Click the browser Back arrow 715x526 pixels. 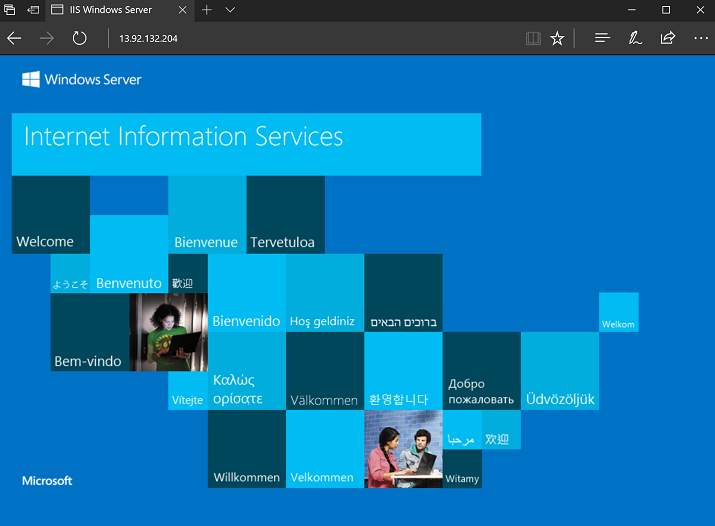(x=14, y=38)
